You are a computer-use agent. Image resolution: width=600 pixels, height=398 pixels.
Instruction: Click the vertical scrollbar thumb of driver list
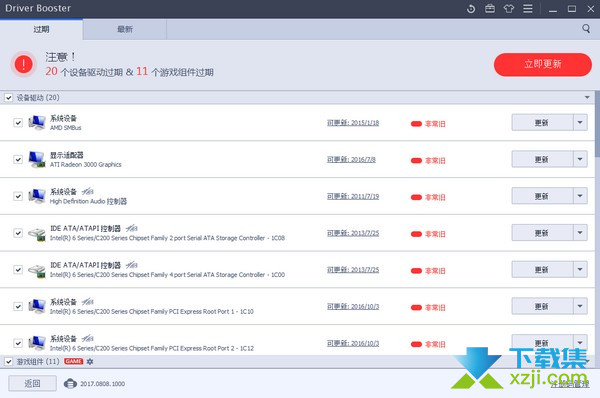click(597, 124)
